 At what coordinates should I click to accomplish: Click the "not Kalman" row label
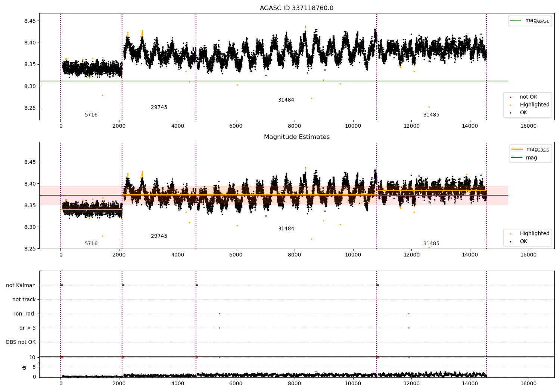pyautogui.click(x=21, y=285)
